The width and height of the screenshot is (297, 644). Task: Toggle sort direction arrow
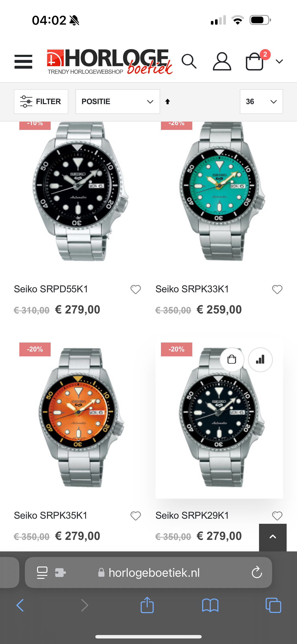pos(168,102)
